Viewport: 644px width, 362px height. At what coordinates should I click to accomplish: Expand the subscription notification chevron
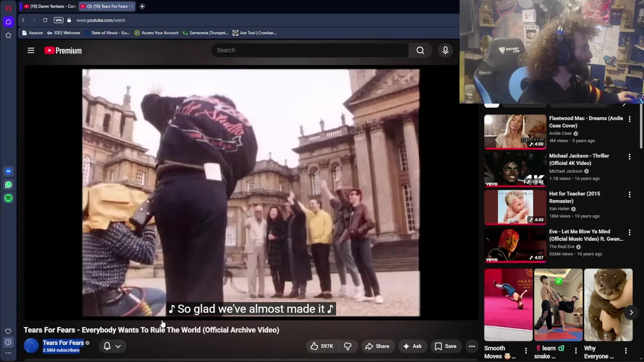118,346
